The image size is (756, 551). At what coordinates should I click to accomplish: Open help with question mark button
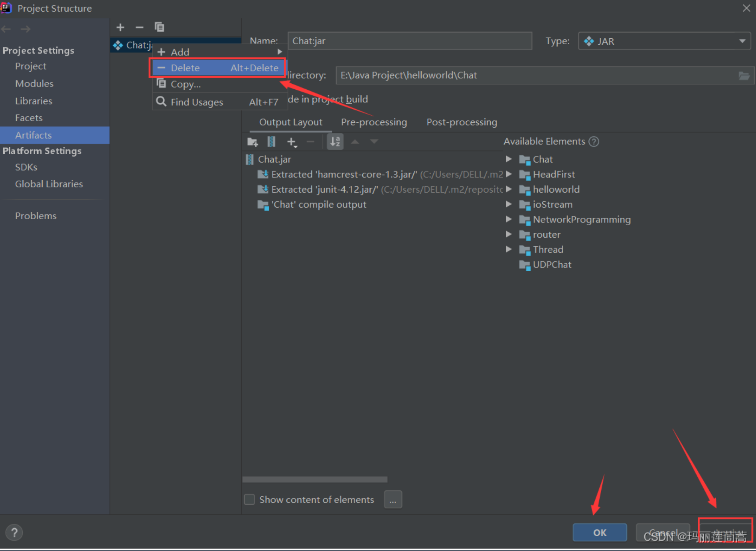click(14, 532)
